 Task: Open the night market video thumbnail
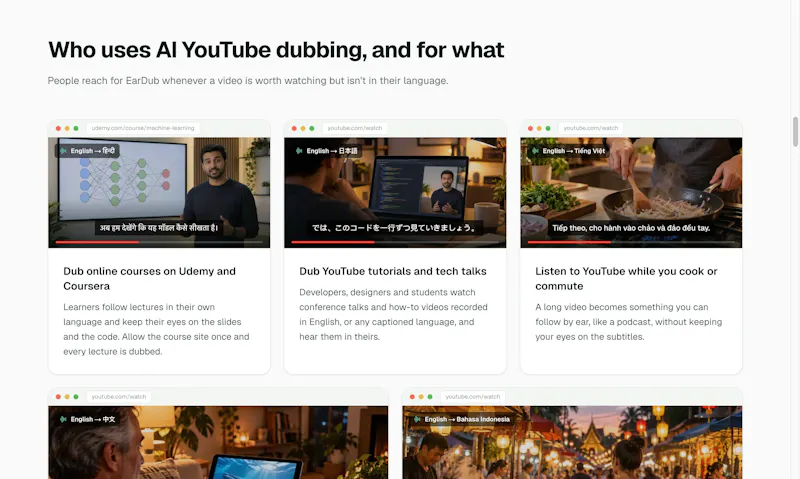coord(572,442)
